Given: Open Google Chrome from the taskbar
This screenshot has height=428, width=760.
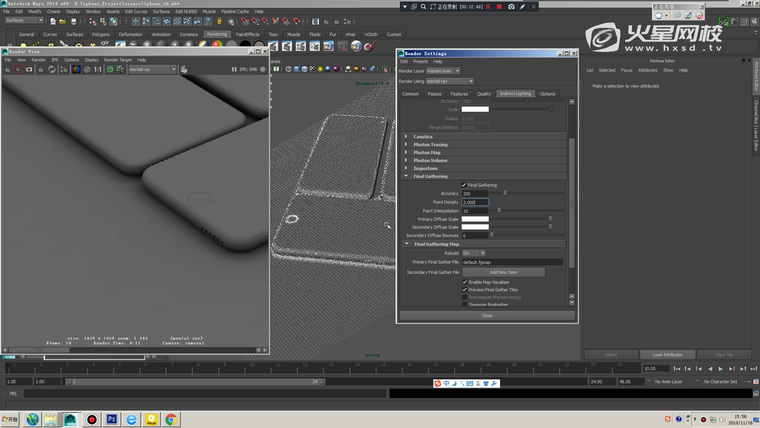Looking at the screenshot, I should [171, 419].
